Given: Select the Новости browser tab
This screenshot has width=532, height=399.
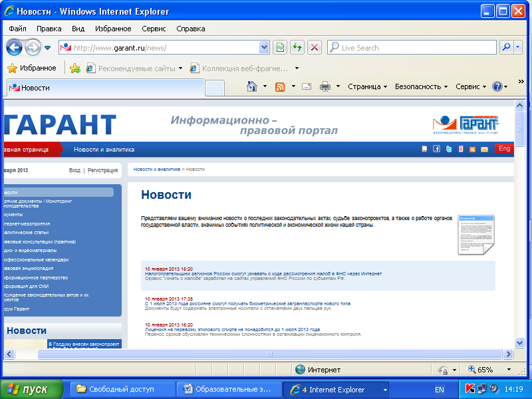Looking at the screenshot, I should click(x=106, y=88).
